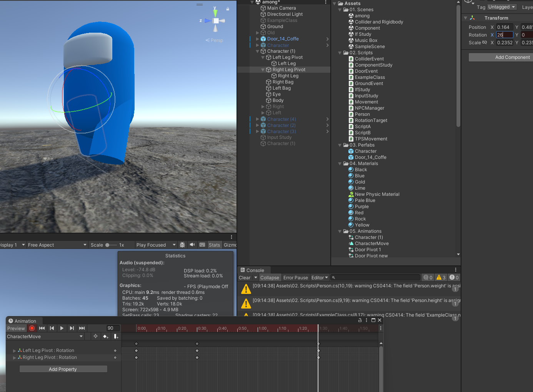Click the green Y axis gizmo cone

[x=215, y=13]
